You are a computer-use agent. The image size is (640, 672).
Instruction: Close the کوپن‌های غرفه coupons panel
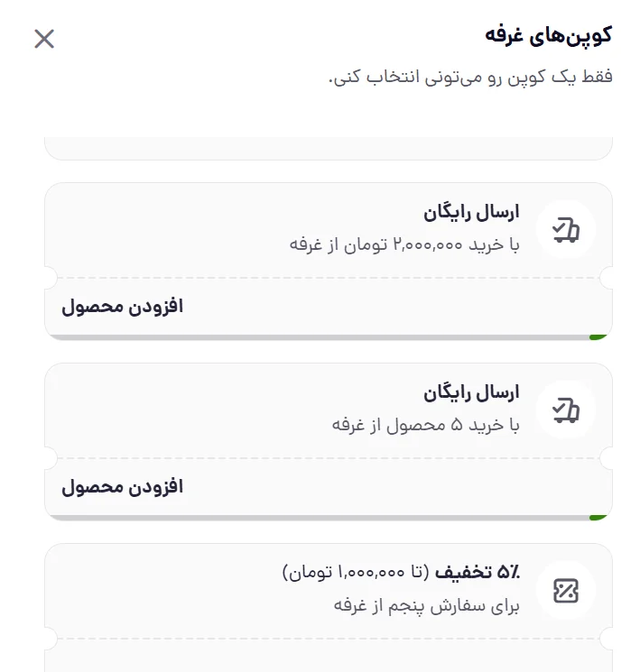coord(44,39)
